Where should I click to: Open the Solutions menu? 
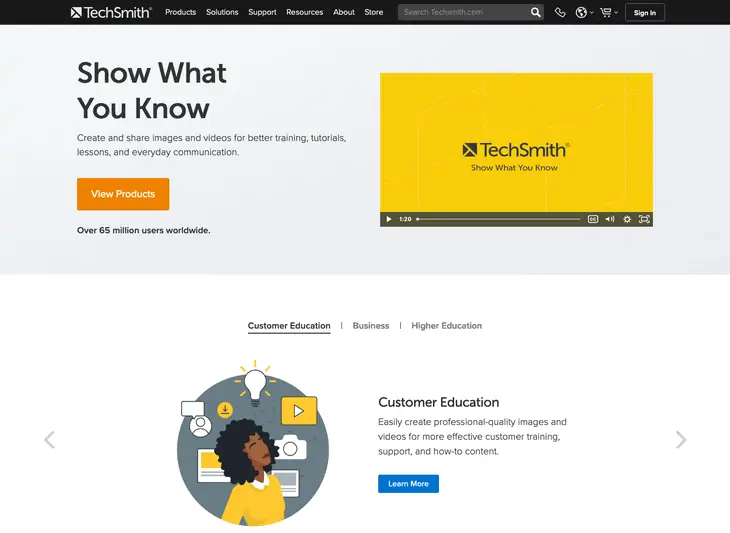pyautogui.click(x=222, y=12)
